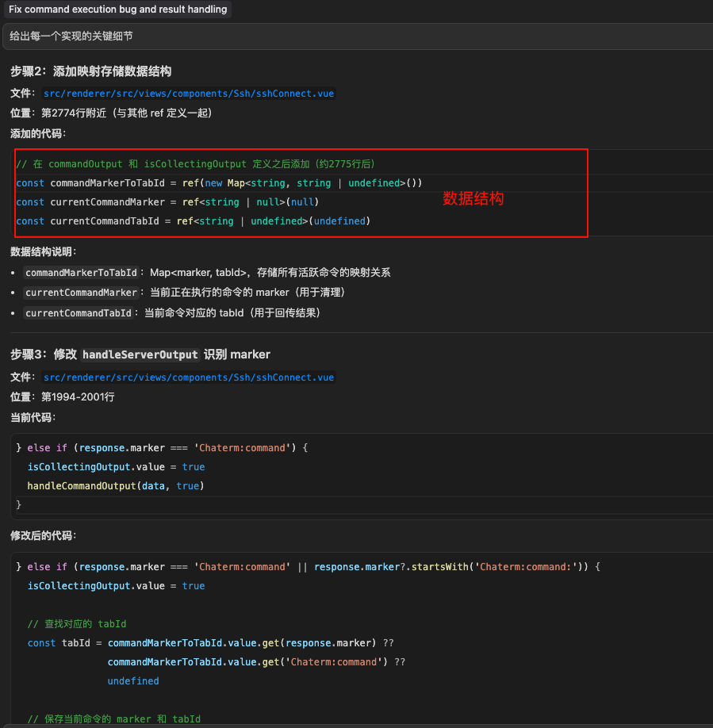Click the "const currentCommandTabId" declaration line
Screen dimensions: 713x728
click(x=193, y=221)
